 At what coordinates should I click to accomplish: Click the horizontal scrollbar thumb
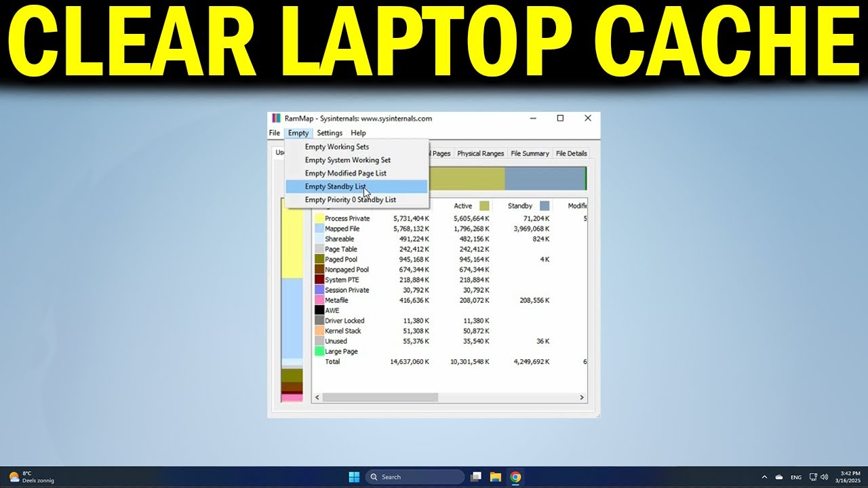coord(380,397)
